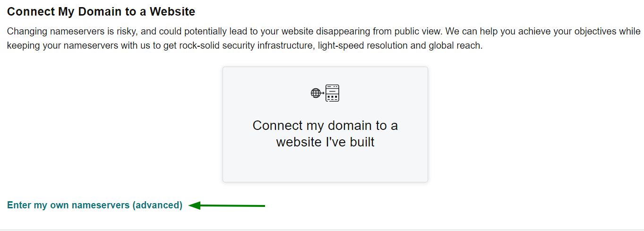Open the Enter my own nameservers (advanced) link
The width and height of the screenshot is (644, 231).
94,205
